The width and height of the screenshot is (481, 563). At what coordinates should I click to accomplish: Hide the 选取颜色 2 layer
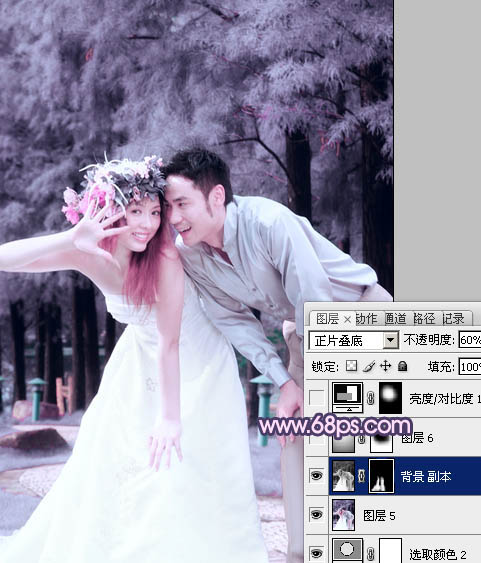pyautogui.click(x=316, y=553)
